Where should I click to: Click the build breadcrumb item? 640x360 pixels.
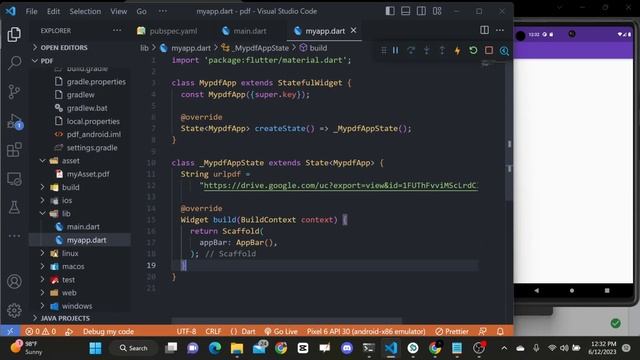coord(313,48)
